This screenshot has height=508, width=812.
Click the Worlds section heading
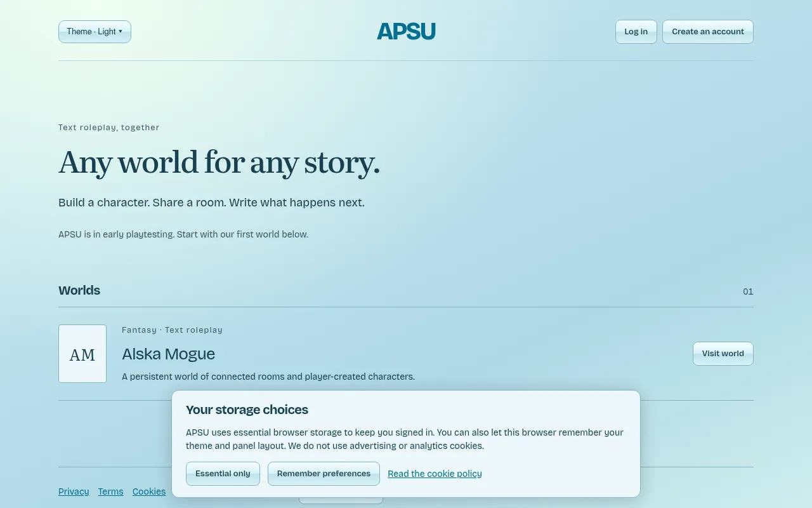(x=79, y=290)
